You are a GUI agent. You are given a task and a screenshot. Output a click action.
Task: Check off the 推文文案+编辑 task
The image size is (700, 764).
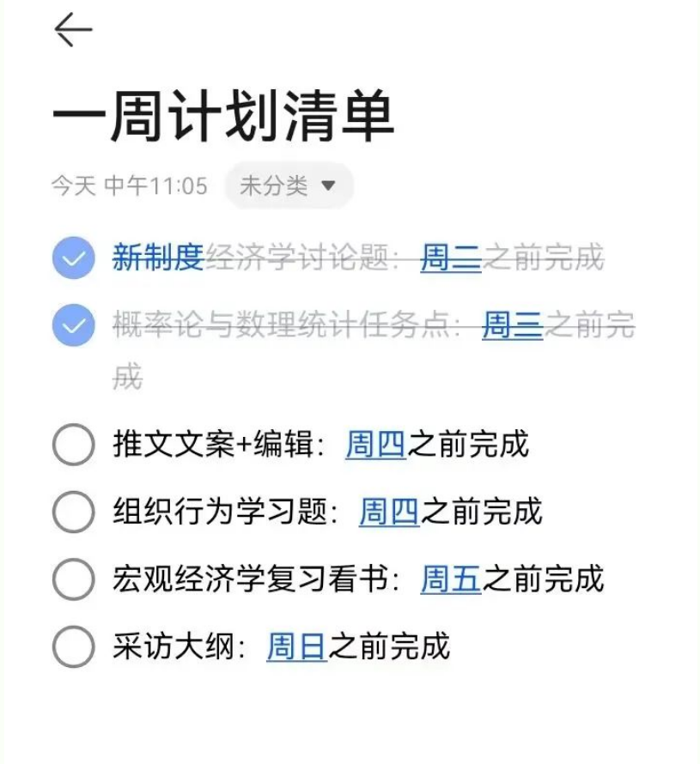tap(73, 445)
